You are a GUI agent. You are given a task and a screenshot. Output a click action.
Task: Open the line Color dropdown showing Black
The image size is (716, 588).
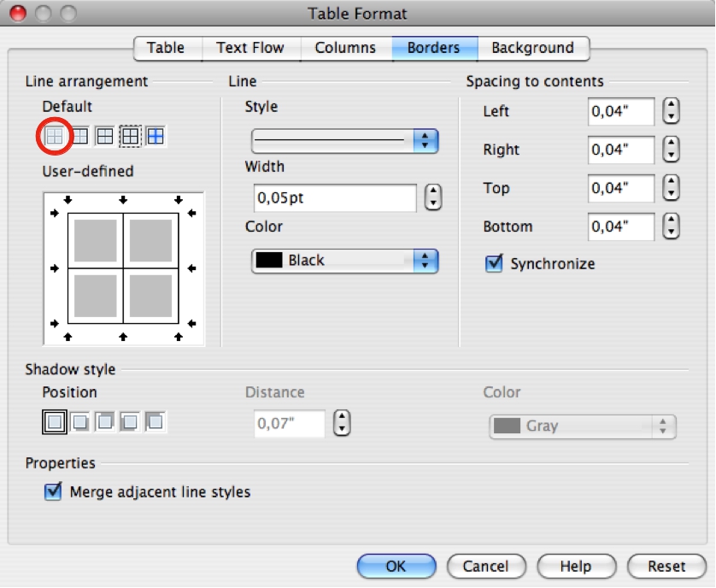pyautogui.click(x=425, y=262)
